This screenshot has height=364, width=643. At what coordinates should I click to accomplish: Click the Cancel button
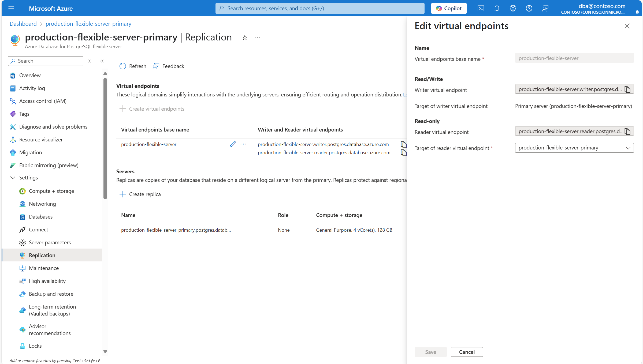467,352
